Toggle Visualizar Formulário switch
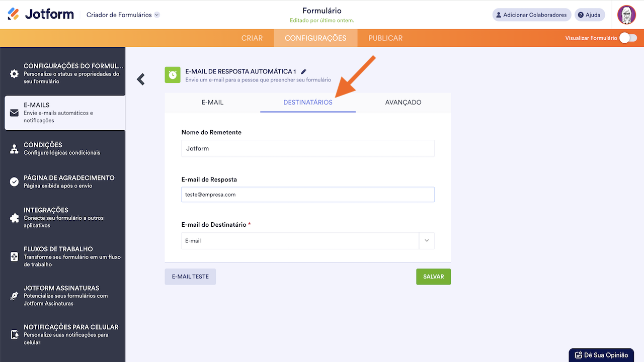 point(627,38)
